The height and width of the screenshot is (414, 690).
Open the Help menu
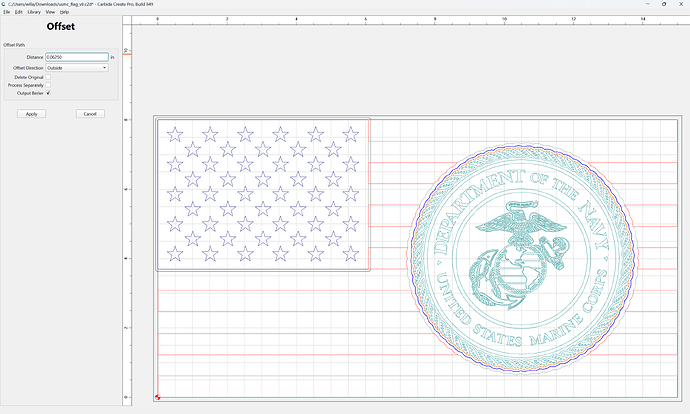64,12
